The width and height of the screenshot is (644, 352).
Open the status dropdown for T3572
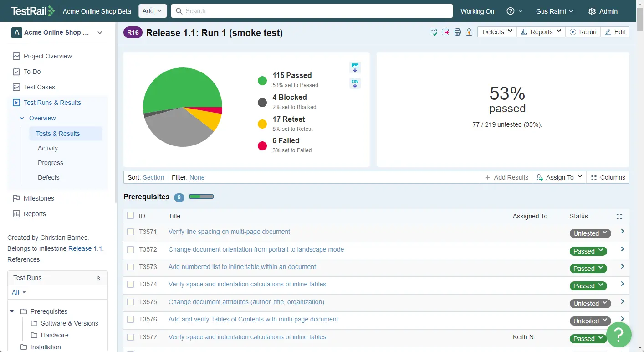(588, 251)
